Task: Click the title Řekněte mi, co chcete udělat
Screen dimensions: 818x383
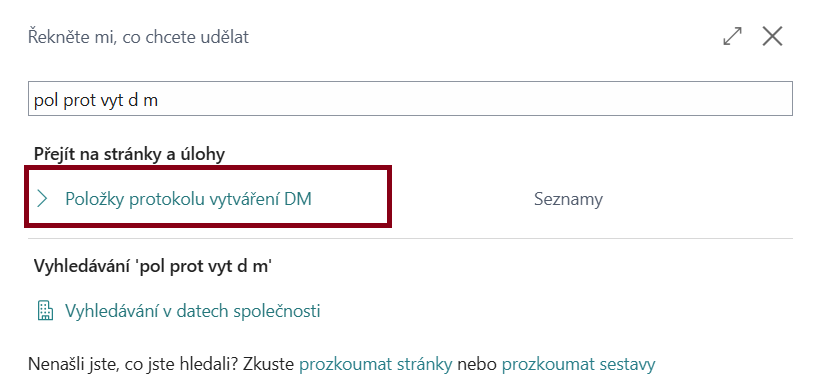Action: point(138,38)
